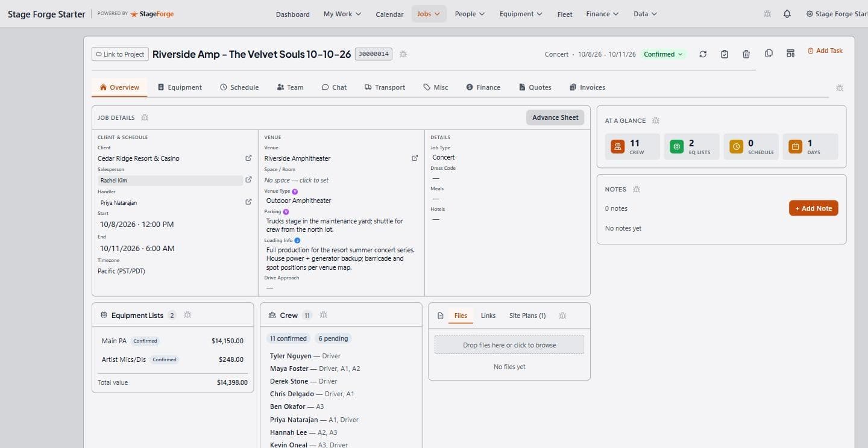Open the Invoices tab
This screenshot has width=868, height=448.
[x=587, y=87]
